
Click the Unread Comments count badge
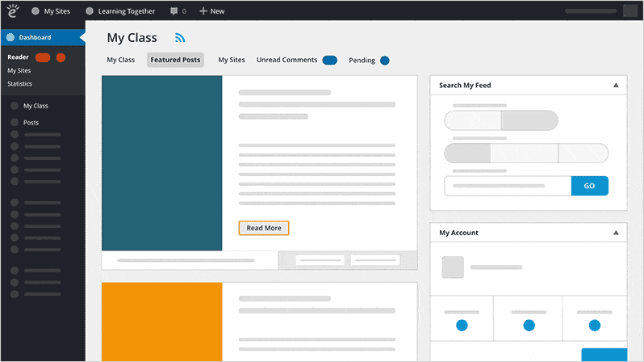330,61
